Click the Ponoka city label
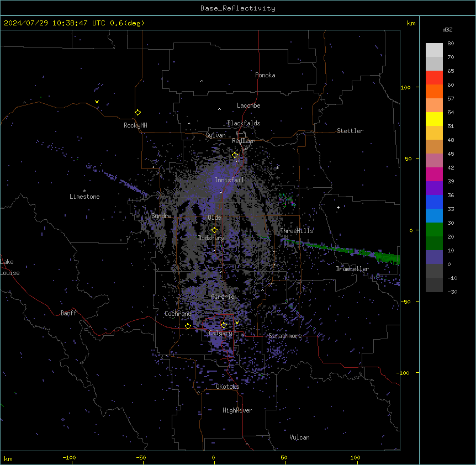Viewport: 476px width, 465px height. [265, 75]
